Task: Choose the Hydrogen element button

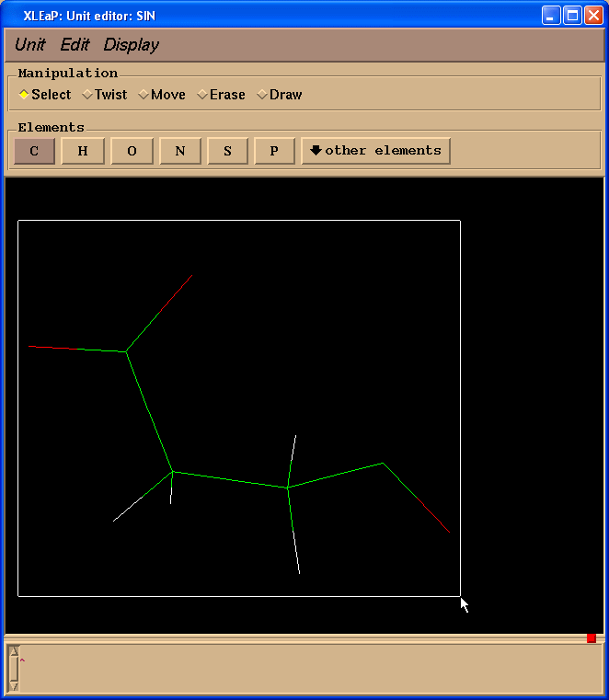Action: (x=83, y=151)
